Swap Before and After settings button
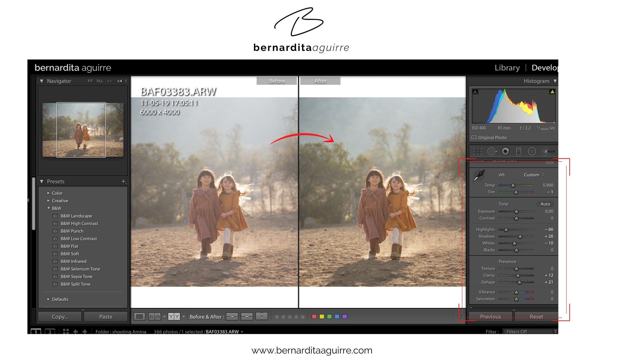 (x=261, y=316)
